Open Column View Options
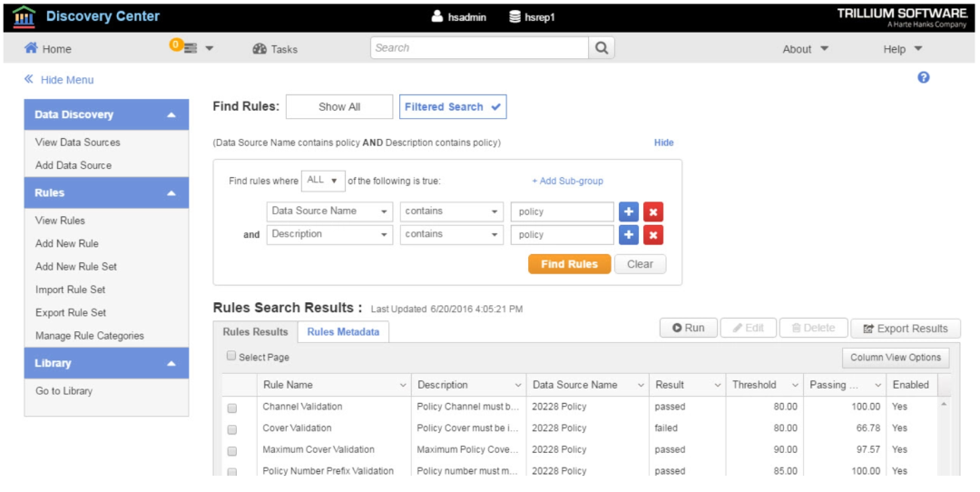The width and height of the screenshot is (980, 492). [x=896, y=358]
